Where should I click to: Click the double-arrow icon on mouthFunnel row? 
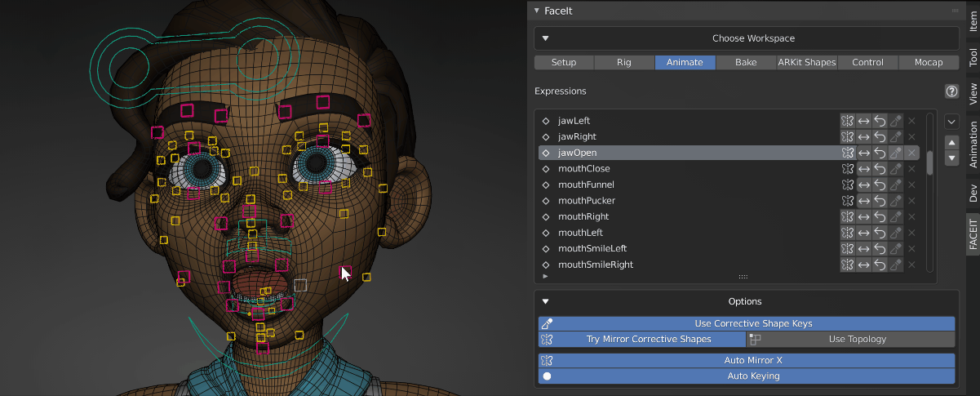863,185
